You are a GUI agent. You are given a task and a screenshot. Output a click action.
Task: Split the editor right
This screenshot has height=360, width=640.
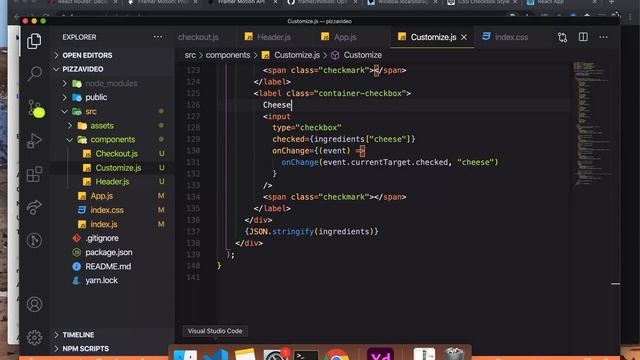pos(583,37)
